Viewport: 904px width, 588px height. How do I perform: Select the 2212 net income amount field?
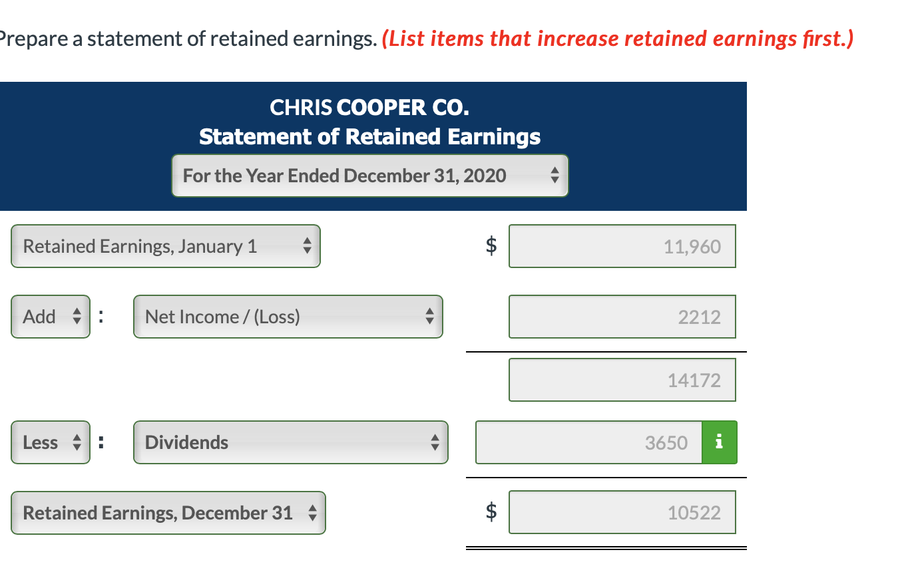[622, 317]
